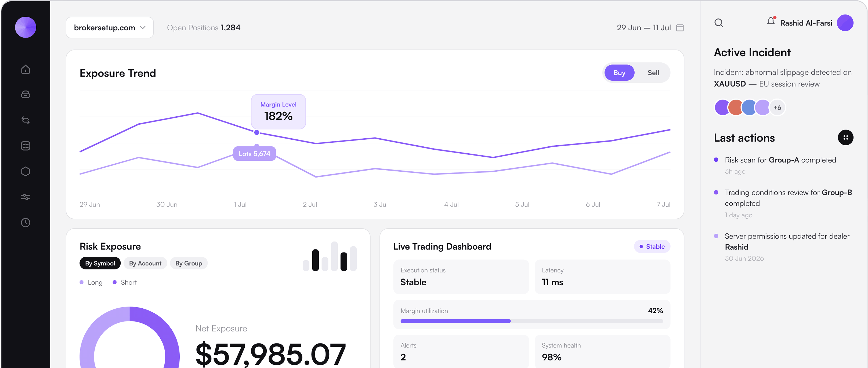The width and height of the screenshot is (868, 368).
Task: Open the System health 98% card
Action: pyautogui.click(x=602, y=351)
